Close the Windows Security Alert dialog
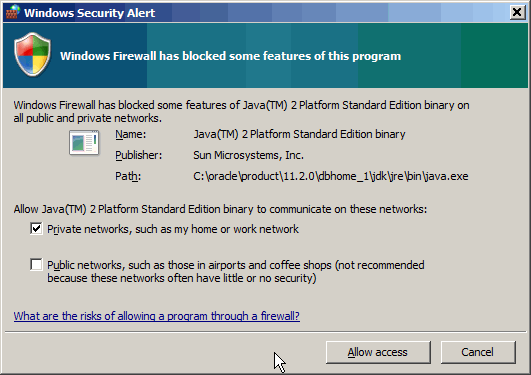The height and width of the screenshot is (375, 531). (517, 13)
